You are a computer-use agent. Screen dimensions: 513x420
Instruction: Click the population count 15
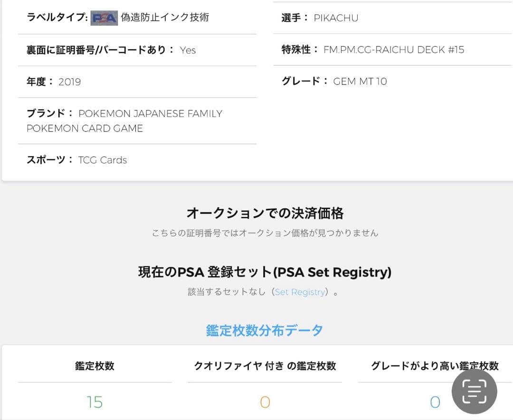[x=95, y=402]
